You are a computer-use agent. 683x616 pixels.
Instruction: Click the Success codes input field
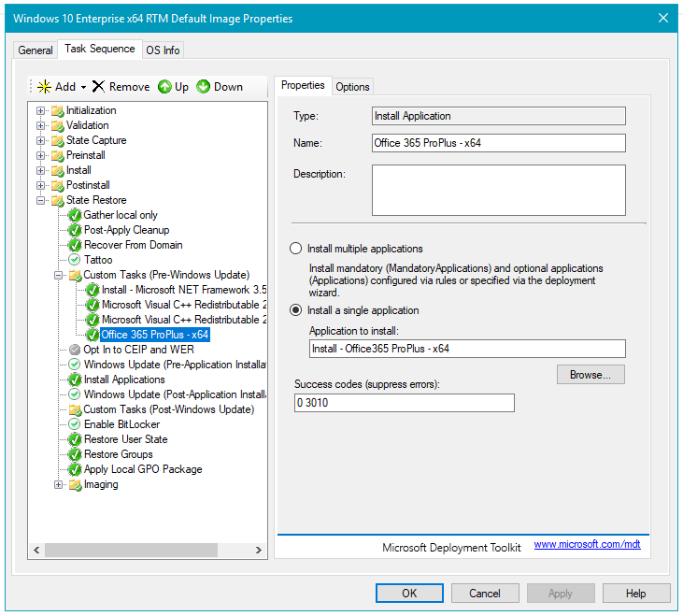(404, 403)
